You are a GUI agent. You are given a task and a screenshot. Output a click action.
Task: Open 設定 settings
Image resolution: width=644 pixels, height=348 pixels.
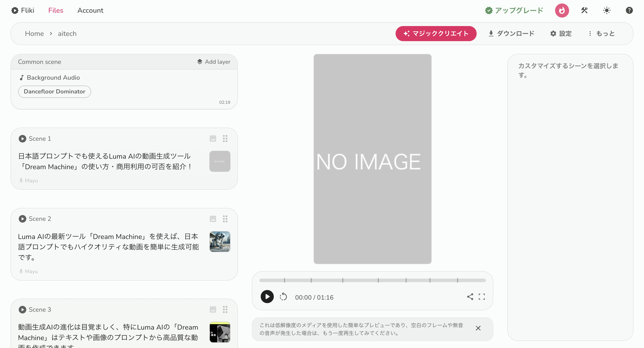(561, 33)
